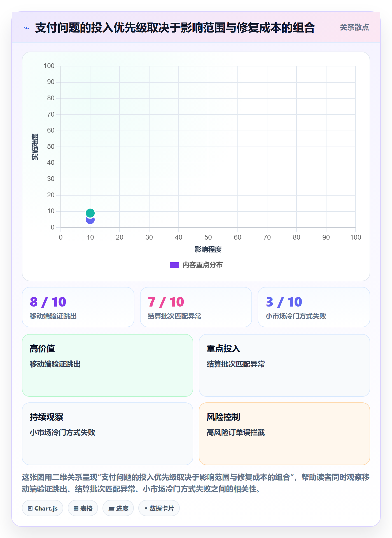
Task: Click the 实施难度 axis title
Action: coord(35,147)
